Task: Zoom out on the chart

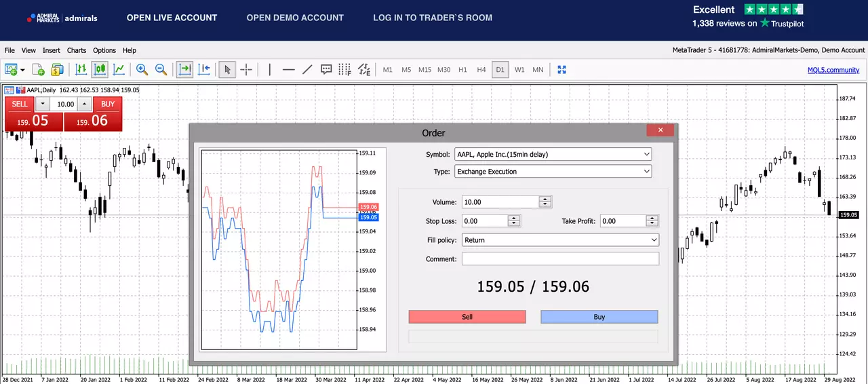Action: tap(161, 69)
